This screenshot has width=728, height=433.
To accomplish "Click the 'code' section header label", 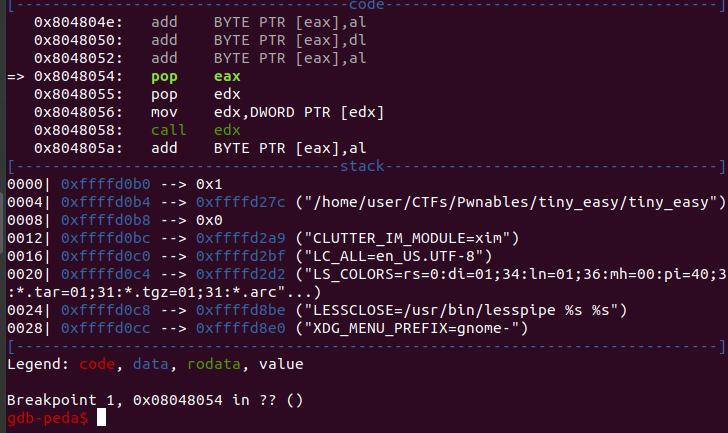I will coord(363,5).
